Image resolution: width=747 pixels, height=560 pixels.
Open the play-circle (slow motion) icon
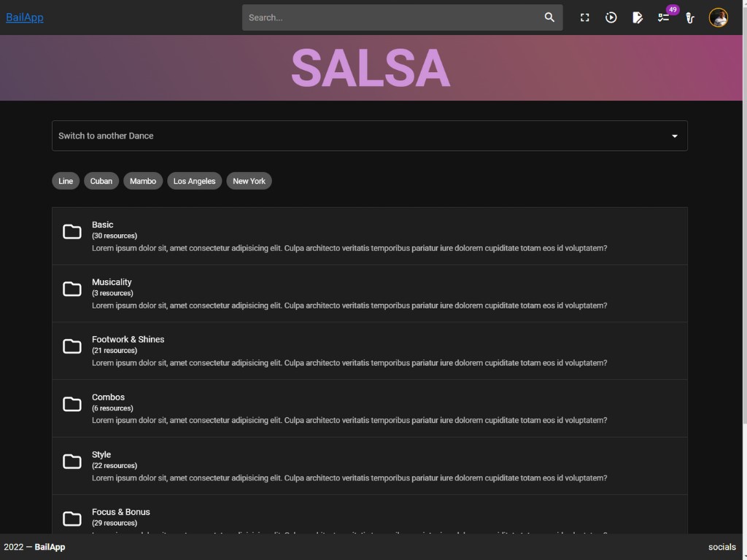(611, 17)
